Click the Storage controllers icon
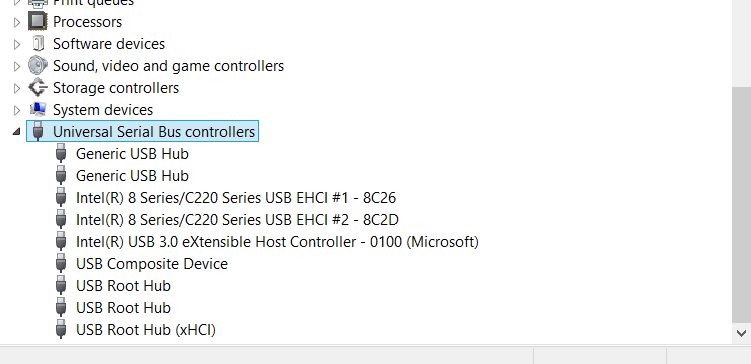Image resolution: width=751 pixels, height=364 pixels. coord(37,88)
